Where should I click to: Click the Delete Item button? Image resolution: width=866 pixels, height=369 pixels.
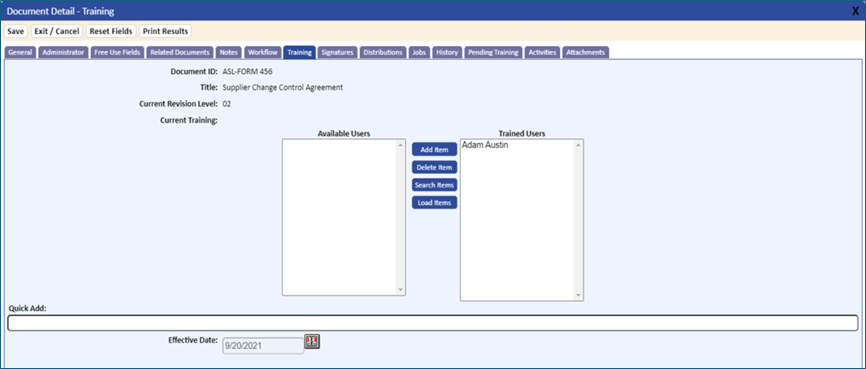coord(434,167)
